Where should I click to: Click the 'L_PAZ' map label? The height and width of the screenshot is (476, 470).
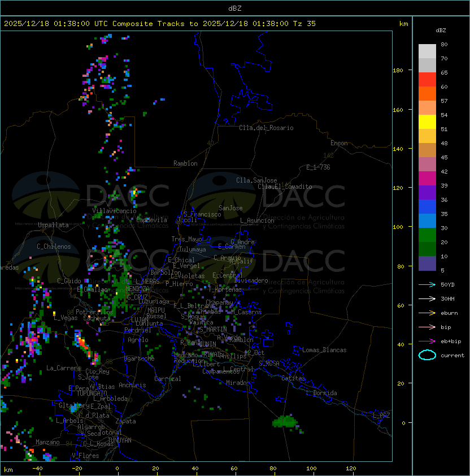(381, 416)
